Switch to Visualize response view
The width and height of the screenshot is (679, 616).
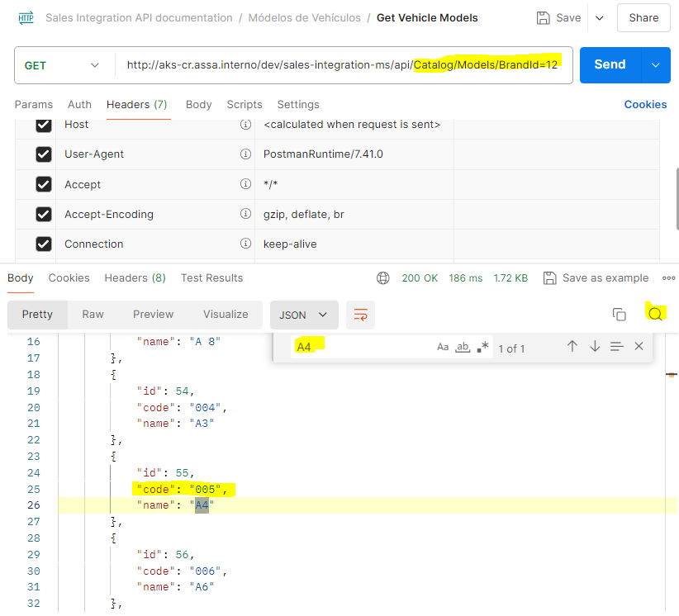click(x=226, y=315)
